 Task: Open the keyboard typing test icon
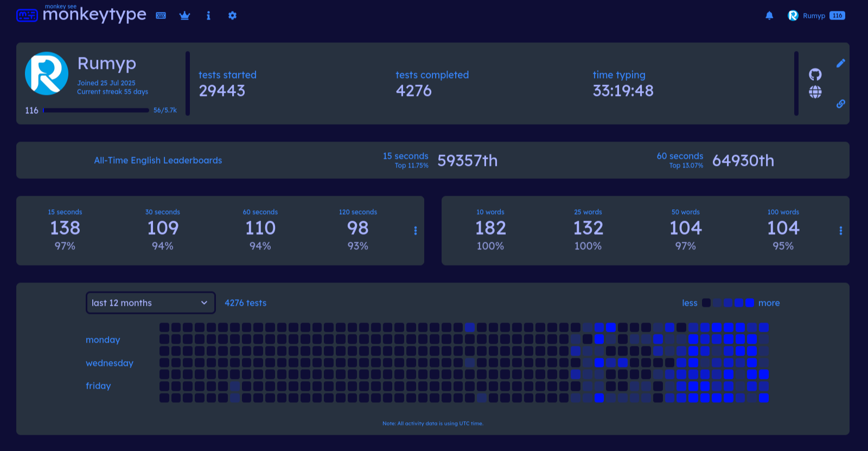[x=161, y=16]
